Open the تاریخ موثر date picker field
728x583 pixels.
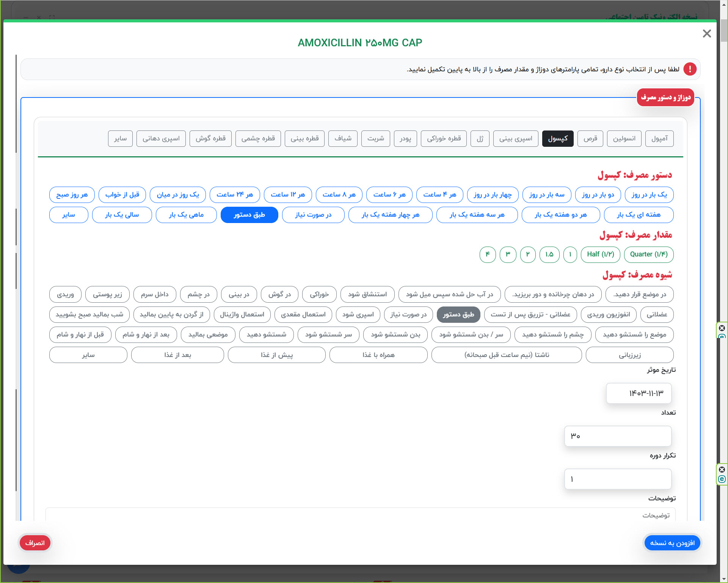(x=639, y=393)
